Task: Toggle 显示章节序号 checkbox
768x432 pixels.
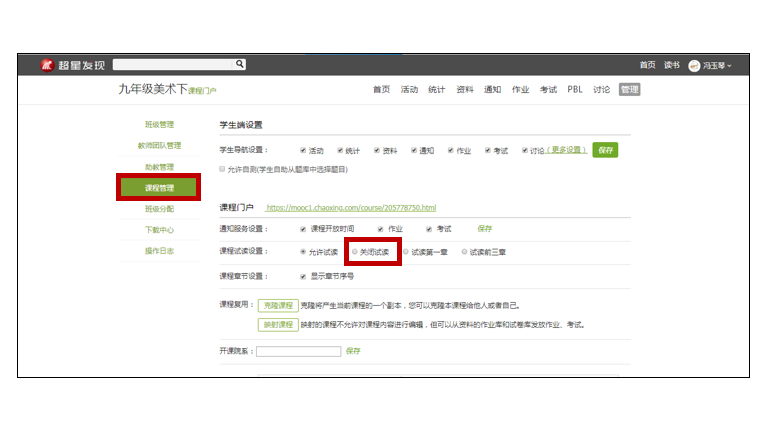Action: tap(303, 276)
